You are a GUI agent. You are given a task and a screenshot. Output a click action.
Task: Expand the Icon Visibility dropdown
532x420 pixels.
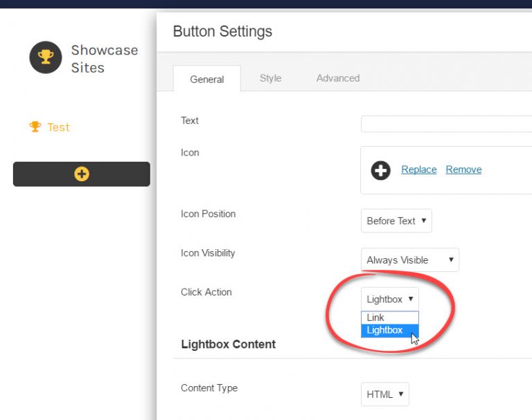409,260
